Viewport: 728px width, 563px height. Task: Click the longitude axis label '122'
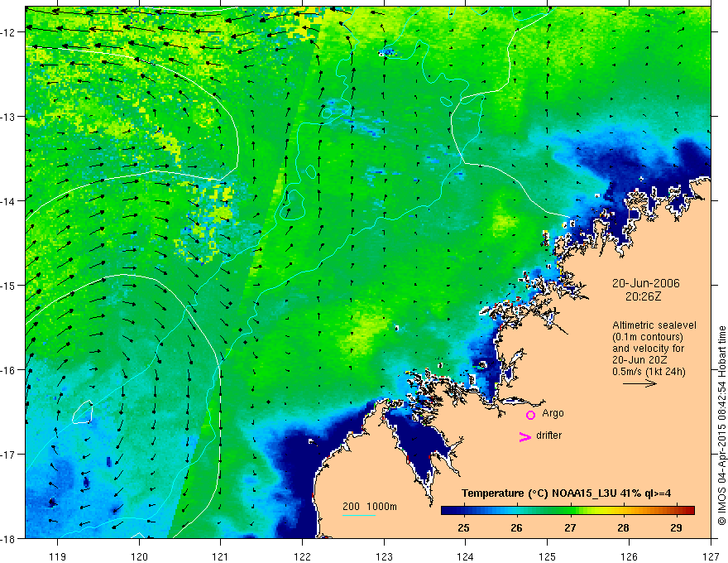pos(302,556)
